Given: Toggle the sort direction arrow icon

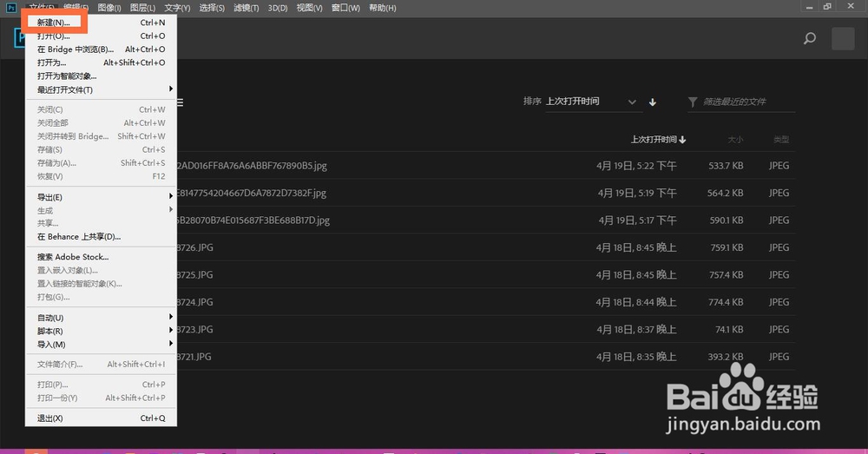Looking at the screenshot, I should (x=653, y=102).
